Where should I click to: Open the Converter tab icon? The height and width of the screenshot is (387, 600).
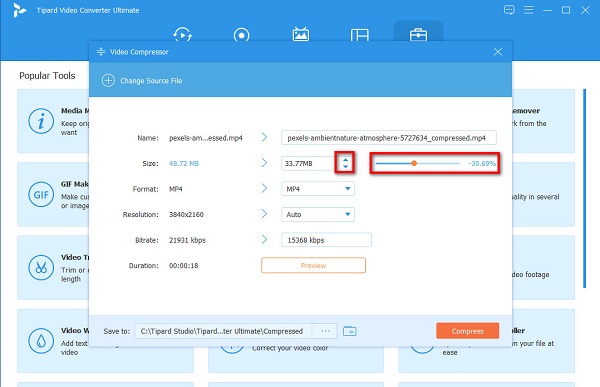182,34
